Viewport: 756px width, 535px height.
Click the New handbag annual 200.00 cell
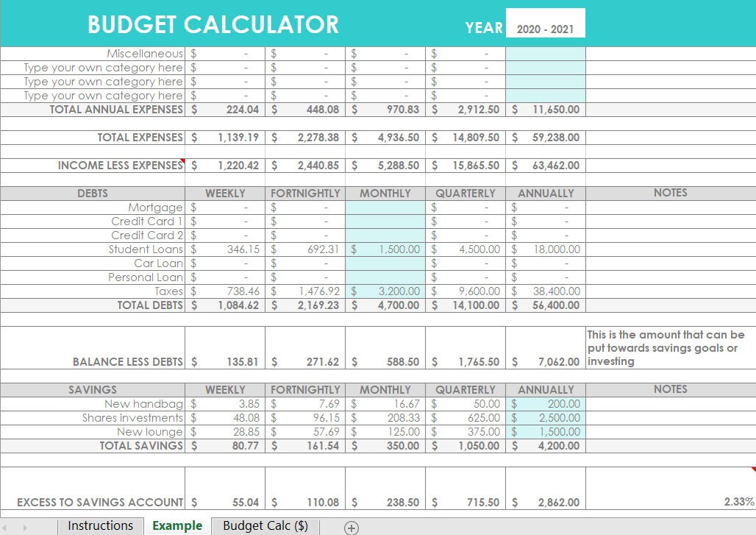point(544,404)
